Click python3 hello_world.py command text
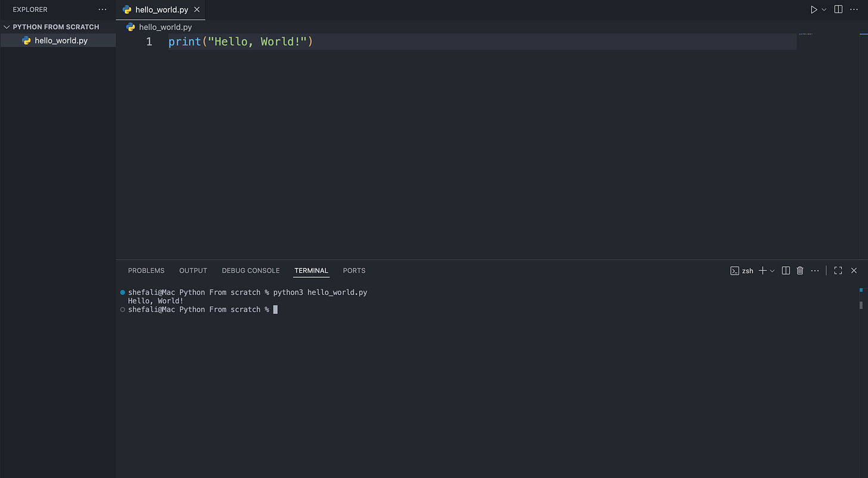Viewport: 868px width, 478px height. pos(320,292)
